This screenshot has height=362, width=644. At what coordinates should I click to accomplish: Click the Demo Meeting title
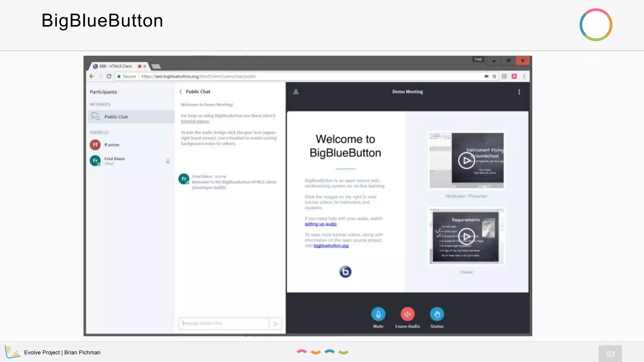[408, 92]
